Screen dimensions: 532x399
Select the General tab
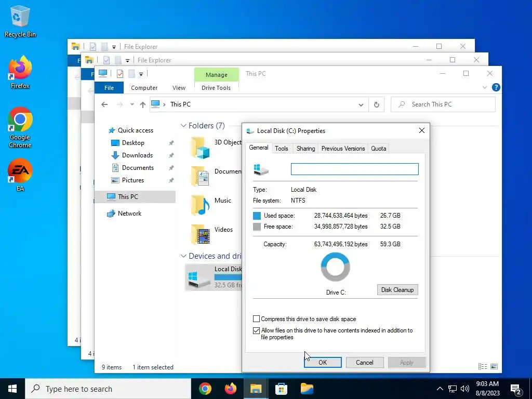click(259, 148)
